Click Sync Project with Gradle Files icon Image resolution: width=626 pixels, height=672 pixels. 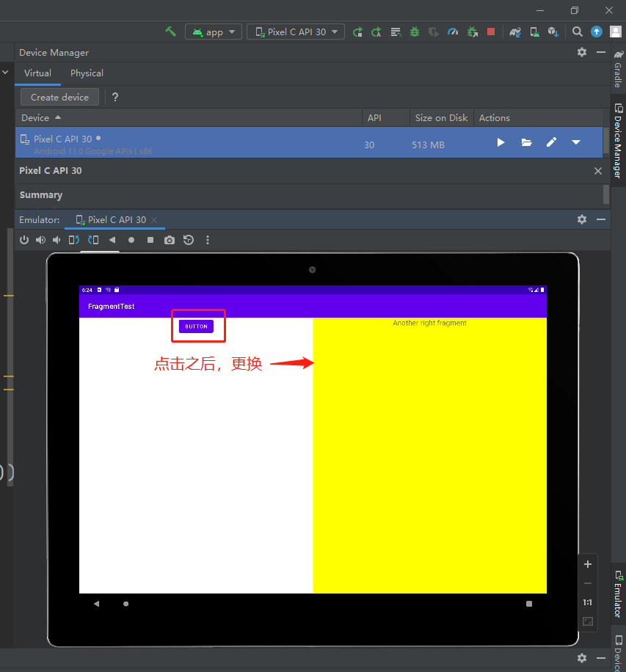(x=515, y=32)
